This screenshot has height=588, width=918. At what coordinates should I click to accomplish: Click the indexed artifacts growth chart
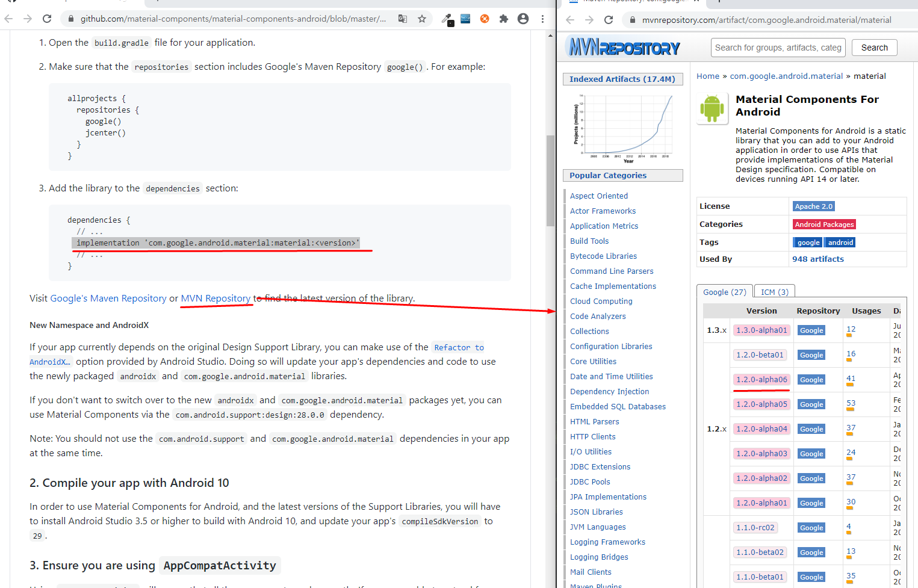click(622, 128)
